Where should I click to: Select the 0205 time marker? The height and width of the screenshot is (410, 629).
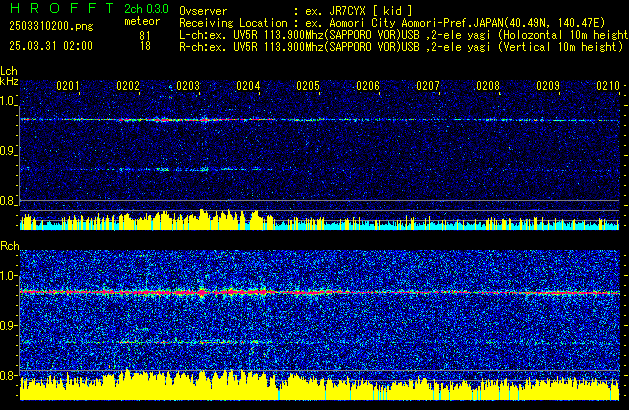click(x=308, y=86)
